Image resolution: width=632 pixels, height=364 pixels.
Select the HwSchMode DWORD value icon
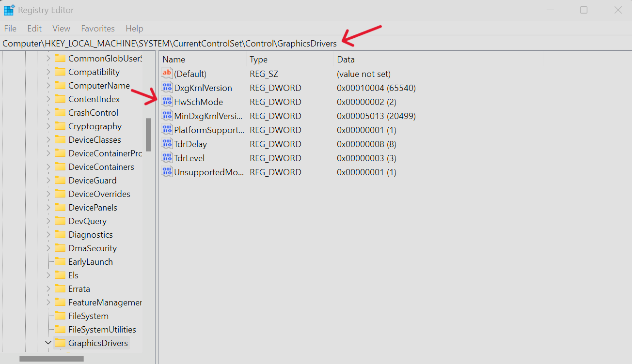click(x=167, y=102)
